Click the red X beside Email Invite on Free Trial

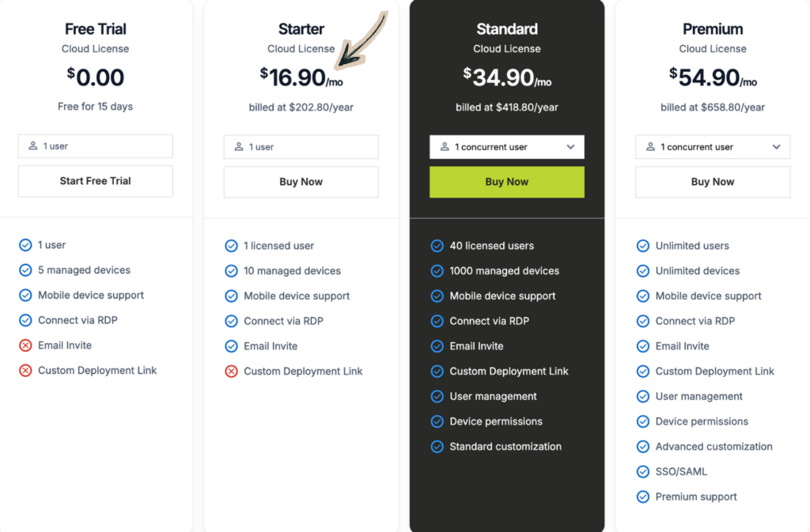(25, 345)
